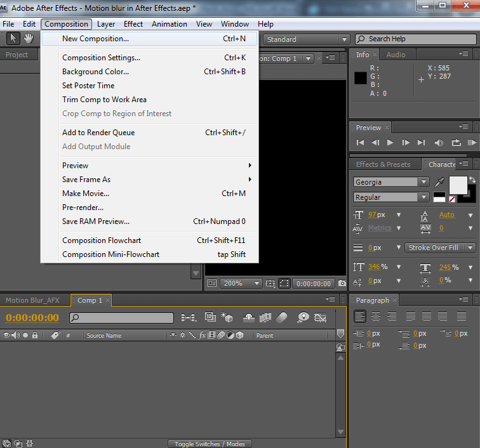Click the always preview this view icon
Image resolution: width=480 pixels, height=448 pixels.
tap(212, 283)
